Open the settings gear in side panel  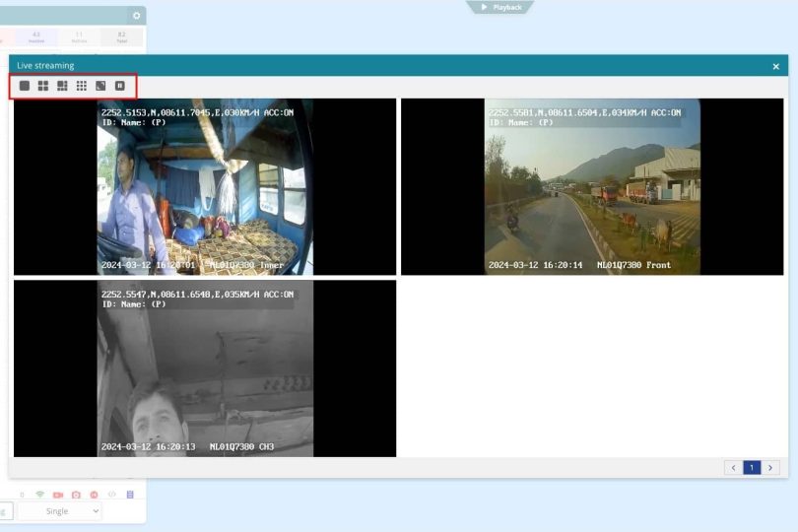click(x=136, y=16)
